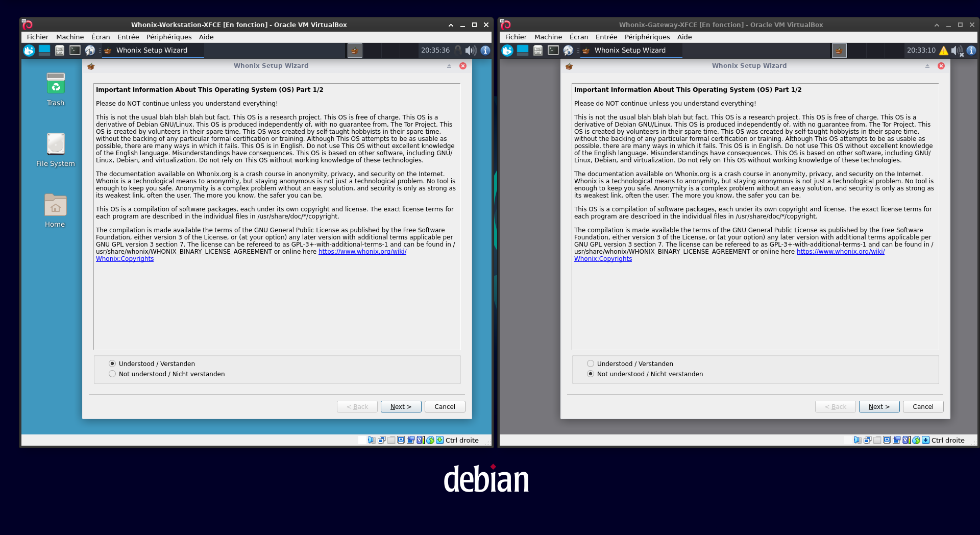Click Next button in Workstation wizard

click(401, 406)
